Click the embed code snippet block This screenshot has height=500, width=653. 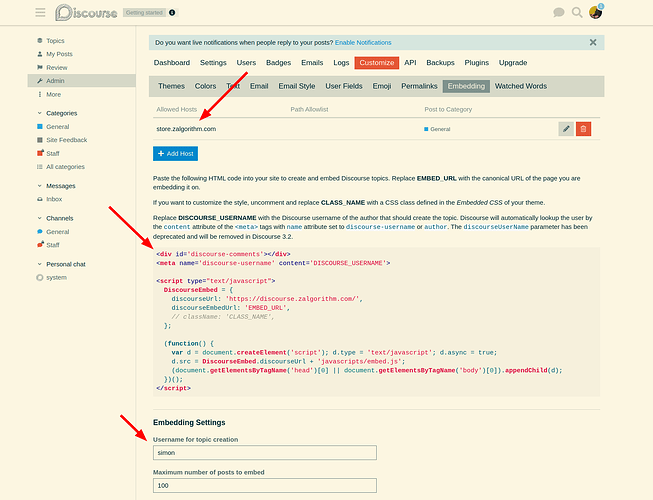376,321
